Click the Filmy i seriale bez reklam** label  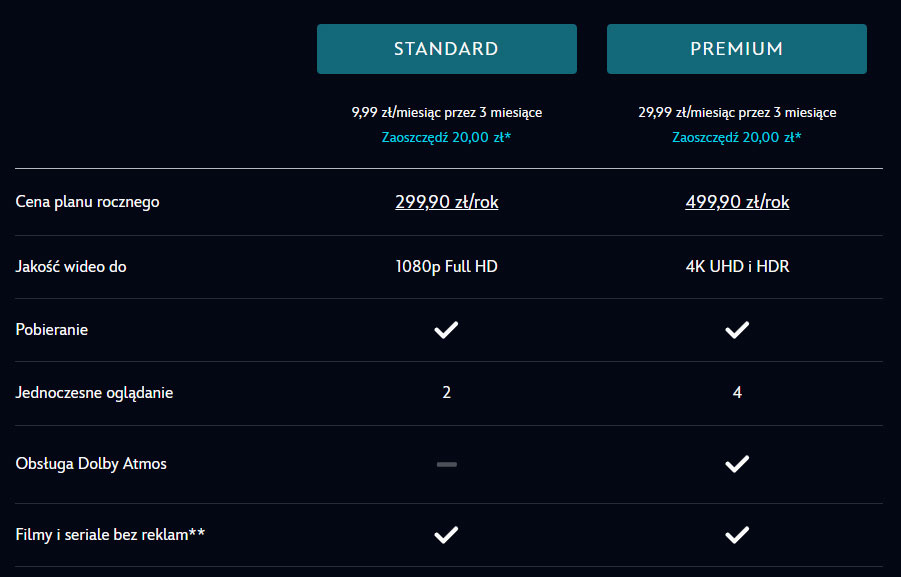click(x=110, y=534)
